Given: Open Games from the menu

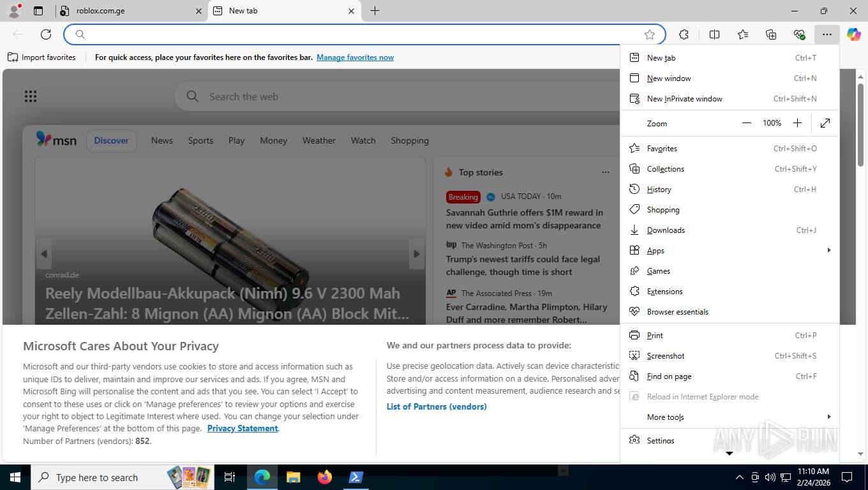Looking at the screenshot, I should coord(730,271).
